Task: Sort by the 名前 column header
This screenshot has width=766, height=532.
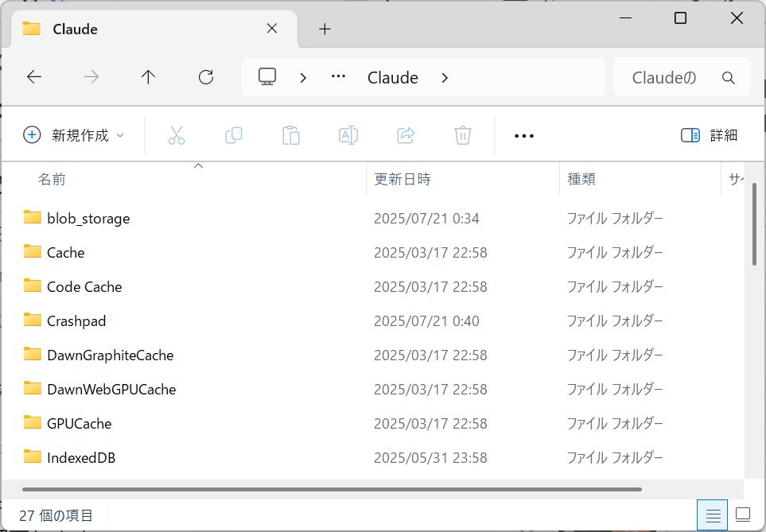Action: coord(52,179)
